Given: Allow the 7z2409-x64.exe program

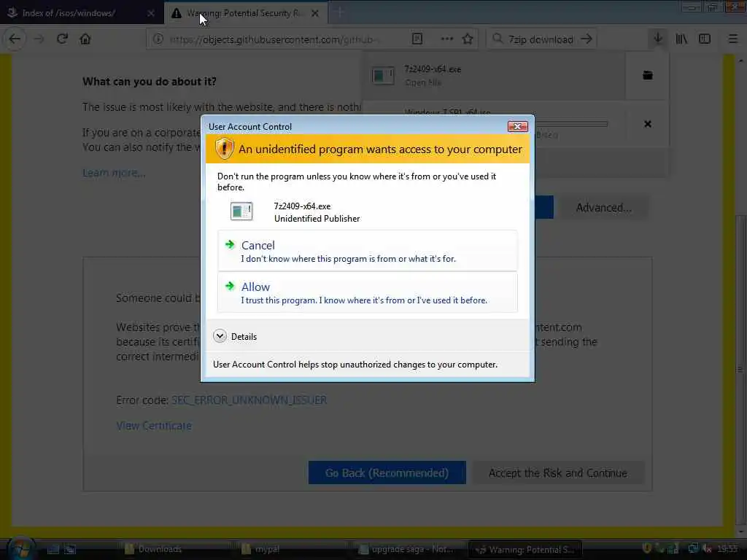Looking at the screenshot, I should click(368, 292).
